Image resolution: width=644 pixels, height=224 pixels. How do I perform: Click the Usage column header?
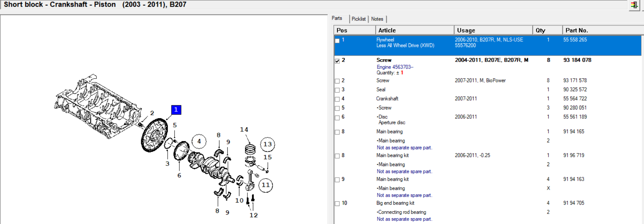pyautogui.click(x=493, y=30)
